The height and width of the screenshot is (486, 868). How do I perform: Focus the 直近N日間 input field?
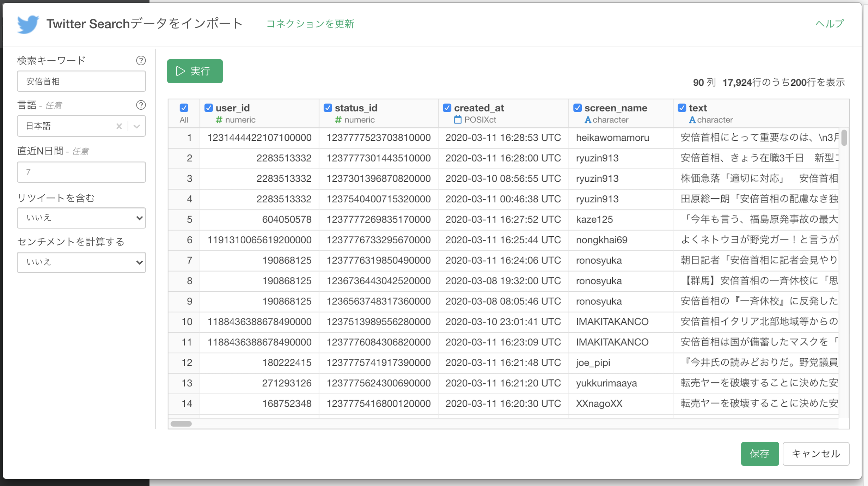click(81, 172)
